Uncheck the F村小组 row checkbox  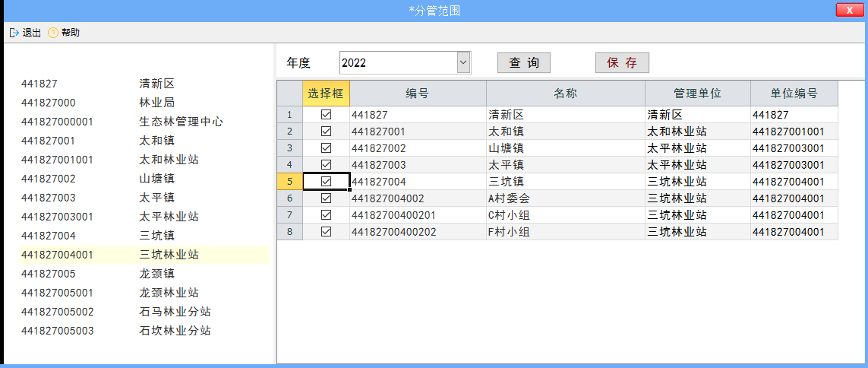pyautogui.click(x=327, y=232)
